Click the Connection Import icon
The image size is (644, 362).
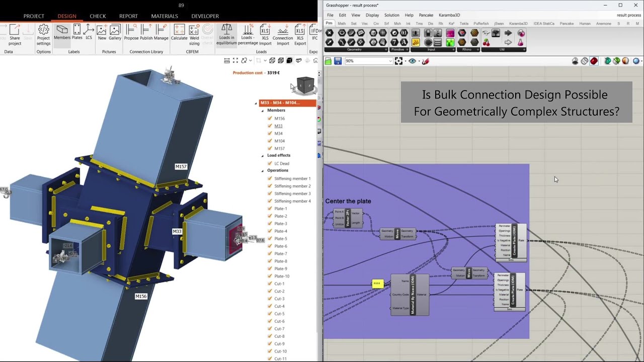[x=283, y=34]
